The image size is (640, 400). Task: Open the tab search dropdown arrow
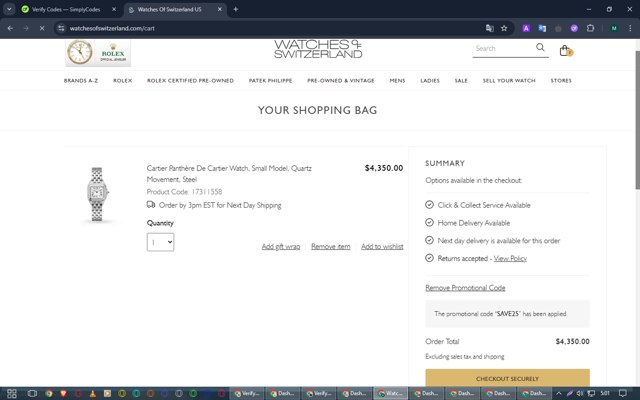9,9
